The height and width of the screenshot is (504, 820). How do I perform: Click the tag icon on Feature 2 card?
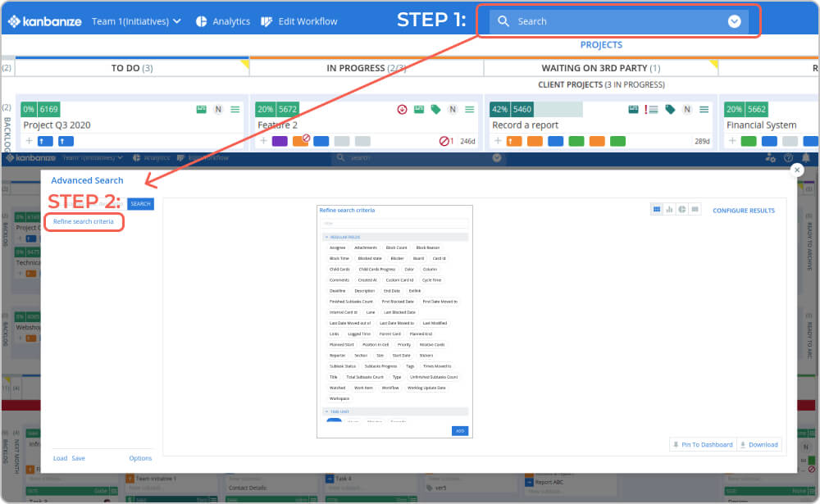click(x=435, y=109)
